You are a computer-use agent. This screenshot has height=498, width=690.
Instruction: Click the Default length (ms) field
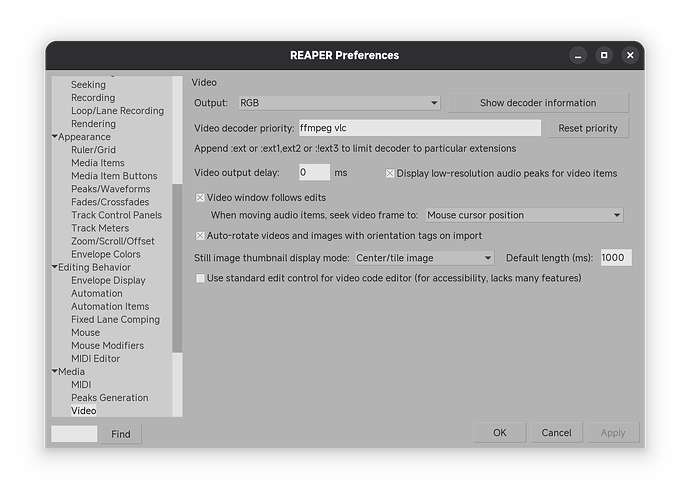point(616,258)
